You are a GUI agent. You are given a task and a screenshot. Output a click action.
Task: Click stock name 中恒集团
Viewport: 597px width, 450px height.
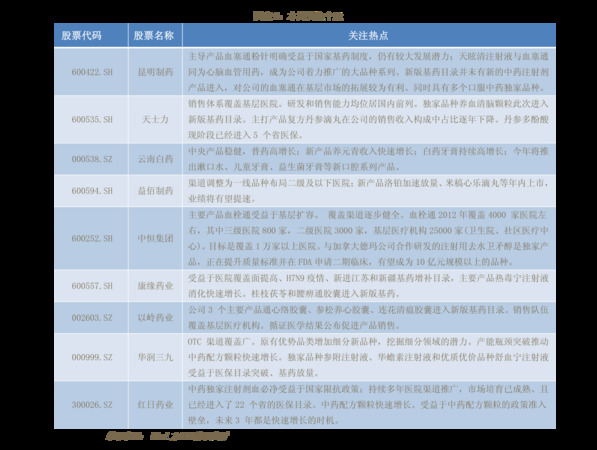pyautogui.click(x=155, y=238)
